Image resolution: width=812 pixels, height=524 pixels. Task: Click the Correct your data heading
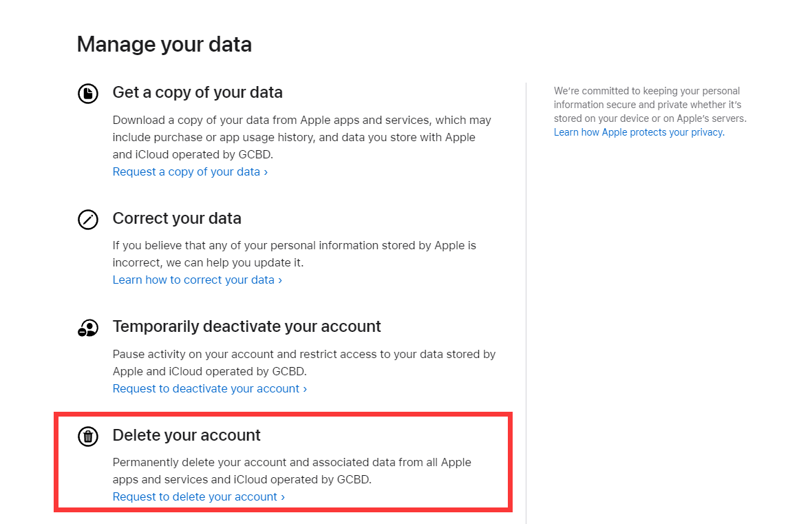[177, 219]
